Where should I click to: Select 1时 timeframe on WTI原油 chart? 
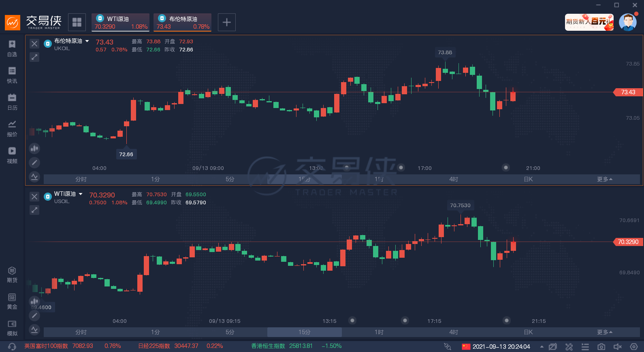coord(379,332)
